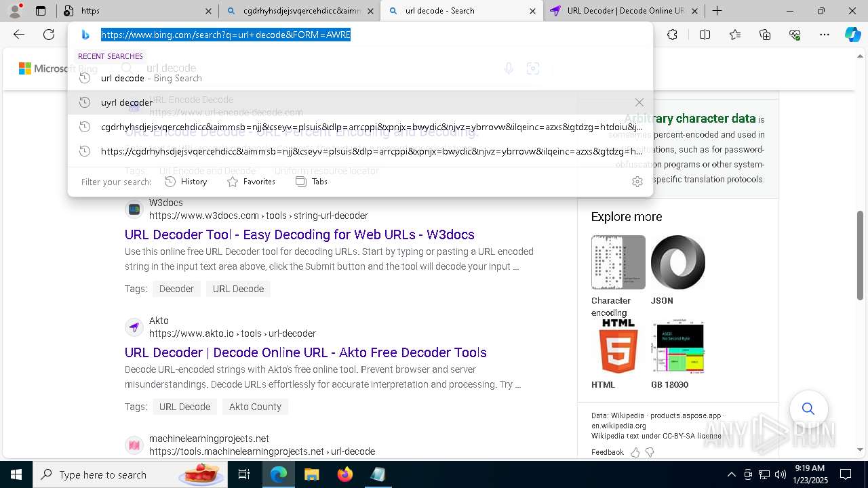Open the volume control tray icon
Image resolution: width=868 pixels, height=488 pixels.
coord(780,474)
